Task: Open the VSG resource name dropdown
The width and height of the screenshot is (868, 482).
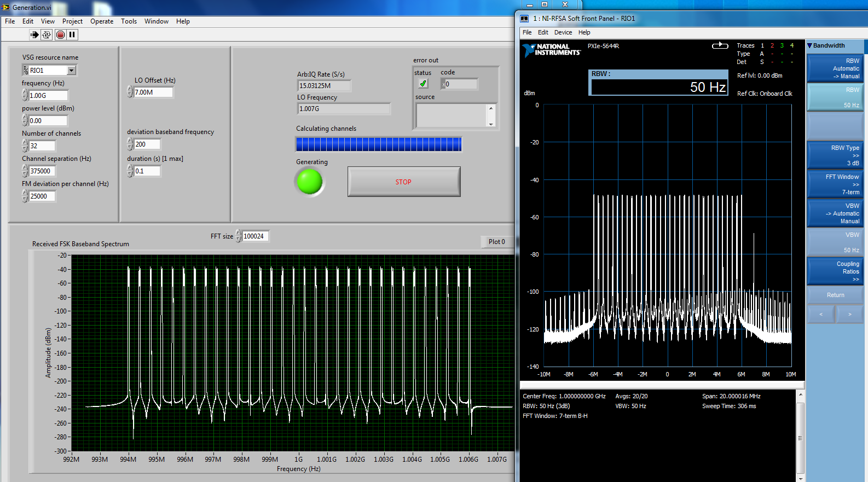Action: point(71,71)
